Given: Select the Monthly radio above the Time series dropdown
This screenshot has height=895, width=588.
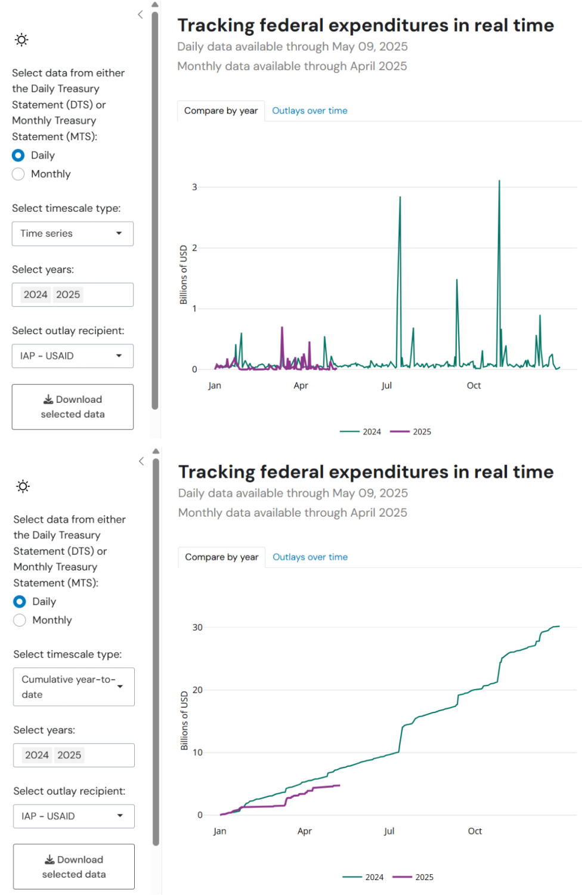Looking at the screenshot, I should click(x=18, y=174).
